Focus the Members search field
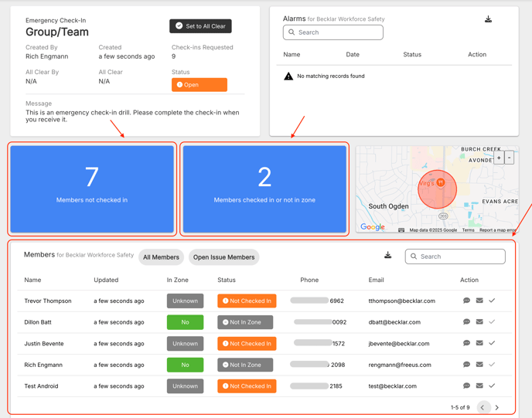The height and width of the screenshot is (418, 532). click(x=455, y=257)
